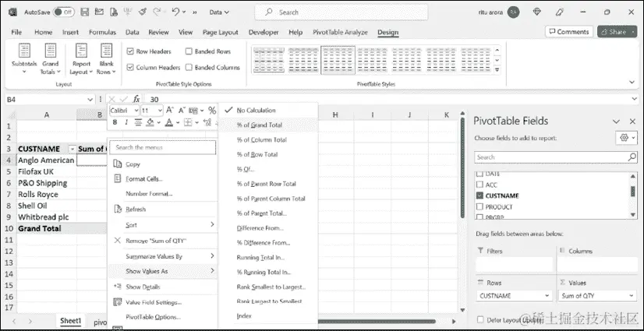Click the Undo arrow icon
Image resolution: width=644 pixels, height=331 pixels.
coord(175,12)
